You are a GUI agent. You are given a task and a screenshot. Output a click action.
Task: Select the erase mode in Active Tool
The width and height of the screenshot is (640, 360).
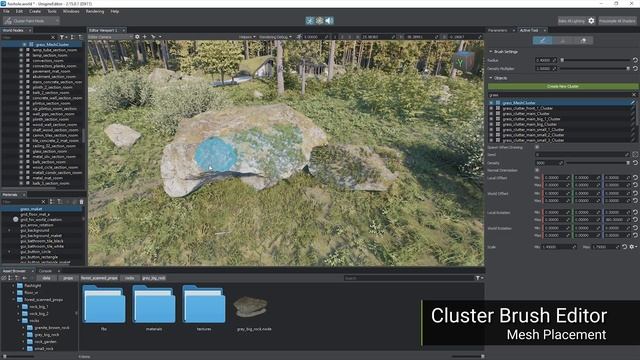563,40
